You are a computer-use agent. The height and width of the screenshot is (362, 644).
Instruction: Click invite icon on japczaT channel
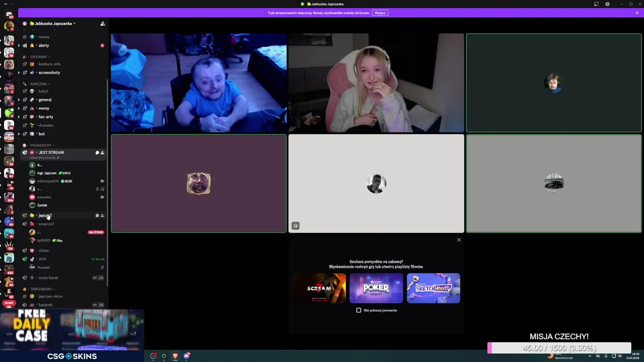point(103,215)
